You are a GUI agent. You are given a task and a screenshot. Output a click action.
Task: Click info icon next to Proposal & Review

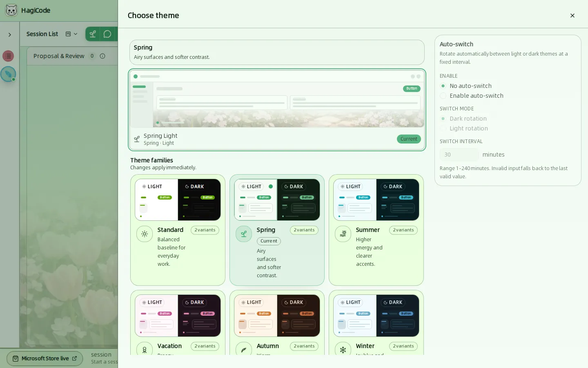[x=102, y=56]
